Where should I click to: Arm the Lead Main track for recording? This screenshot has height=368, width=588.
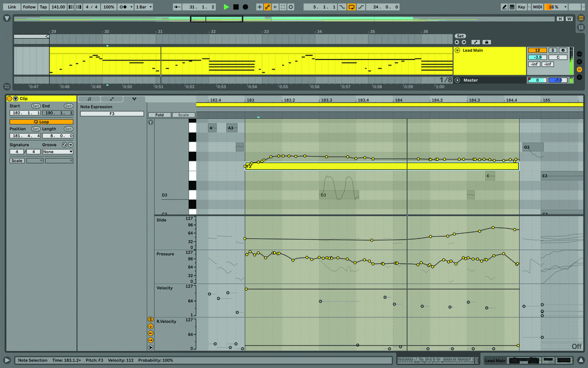coord(563,50)
